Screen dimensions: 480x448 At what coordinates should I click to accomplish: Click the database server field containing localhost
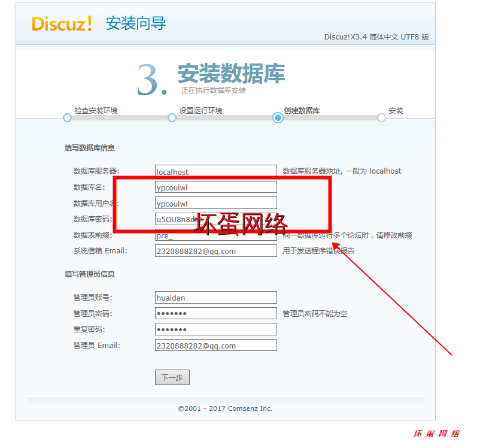point(216,171)
